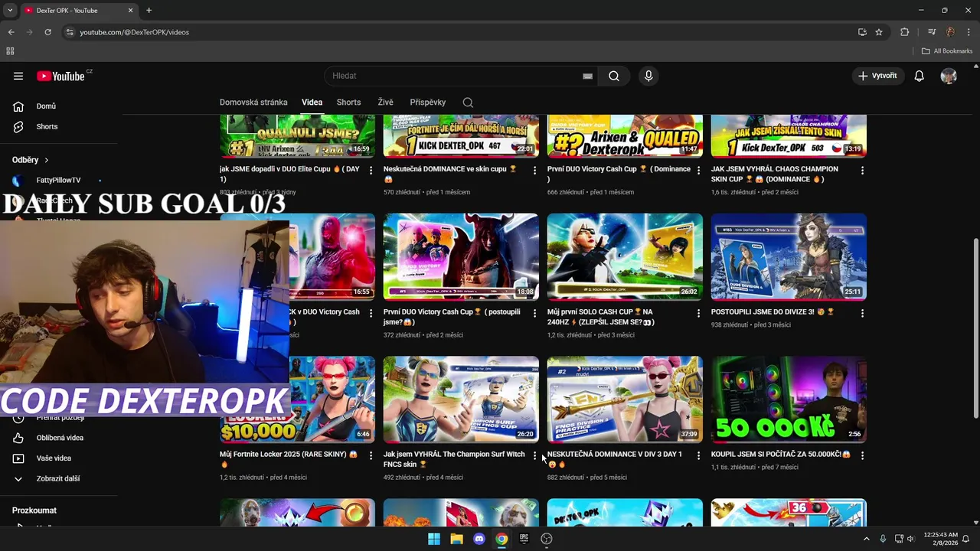Image resolution: width=980 pixels, height=551 pixels.
Task: Switch to 'Domovská stránka' channel tab
Action: [253, 103]
